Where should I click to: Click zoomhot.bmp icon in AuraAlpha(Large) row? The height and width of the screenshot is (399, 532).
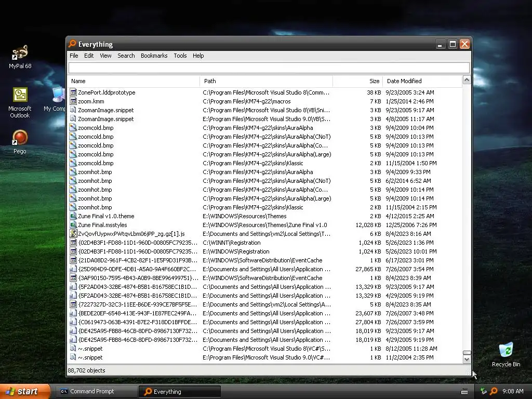(x=73, y=198)
